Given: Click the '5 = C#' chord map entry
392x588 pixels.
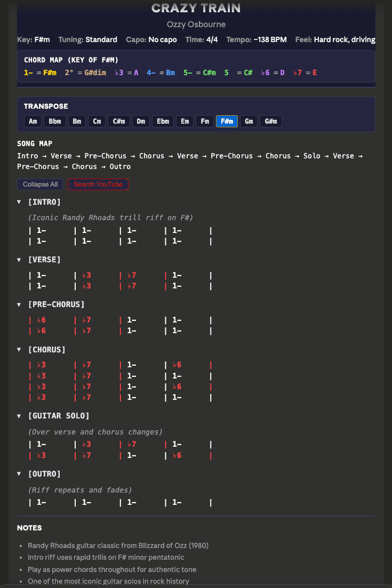Looking at the screenshot, I should (x=238, y=73).
